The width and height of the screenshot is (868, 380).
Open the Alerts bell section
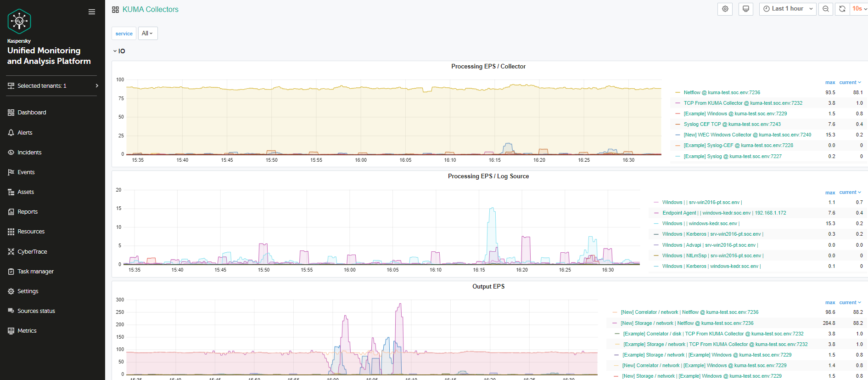coord(25,132)
